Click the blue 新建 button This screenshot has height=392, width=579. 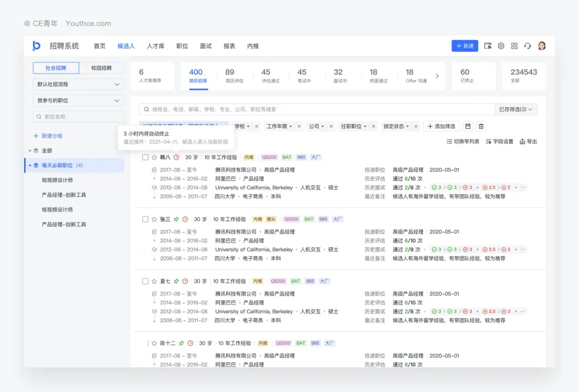click(x=464, y=46)
